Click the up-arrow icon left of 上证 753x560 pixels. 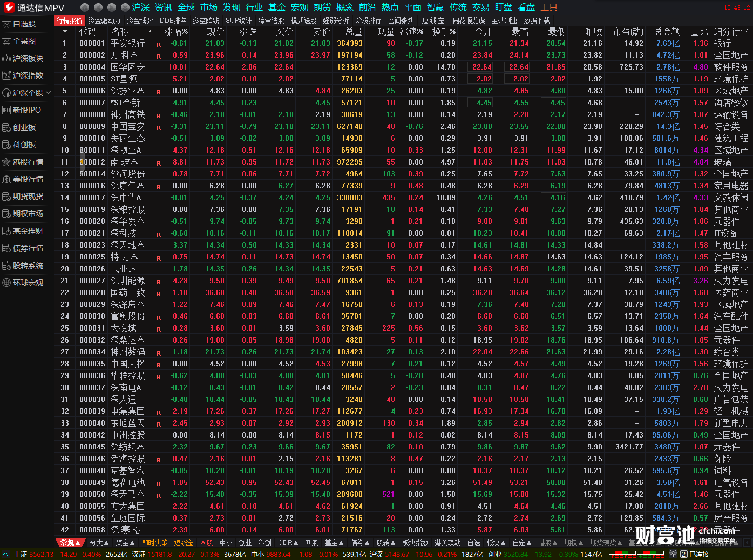pyautogui.click(x=6, y=554)
